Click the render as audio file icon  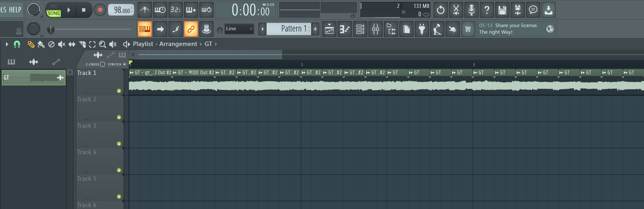(518, 10)
